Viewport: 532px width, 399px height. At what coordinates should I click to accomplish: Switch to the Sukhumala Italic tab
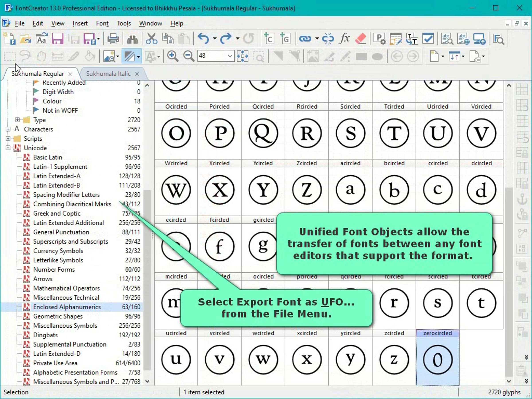click(108, 74)
